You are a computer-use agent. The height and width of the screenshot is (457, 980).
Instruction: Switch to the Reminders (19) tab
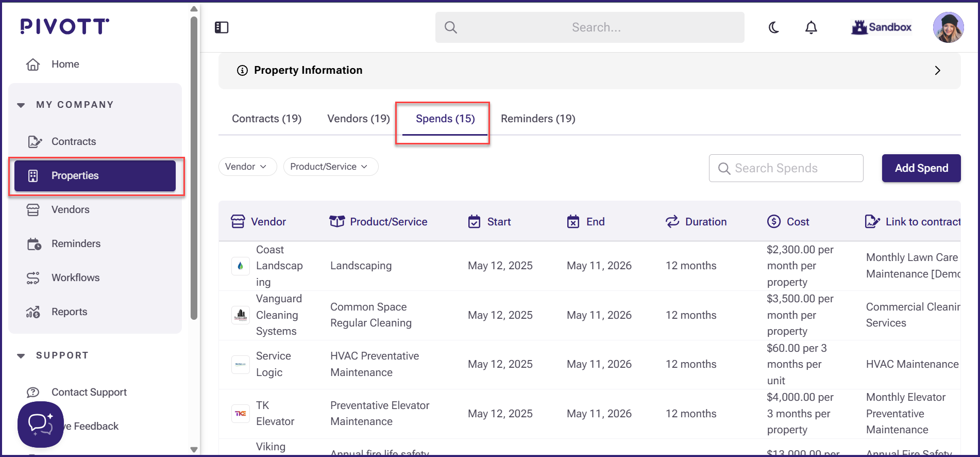[538, 119]
